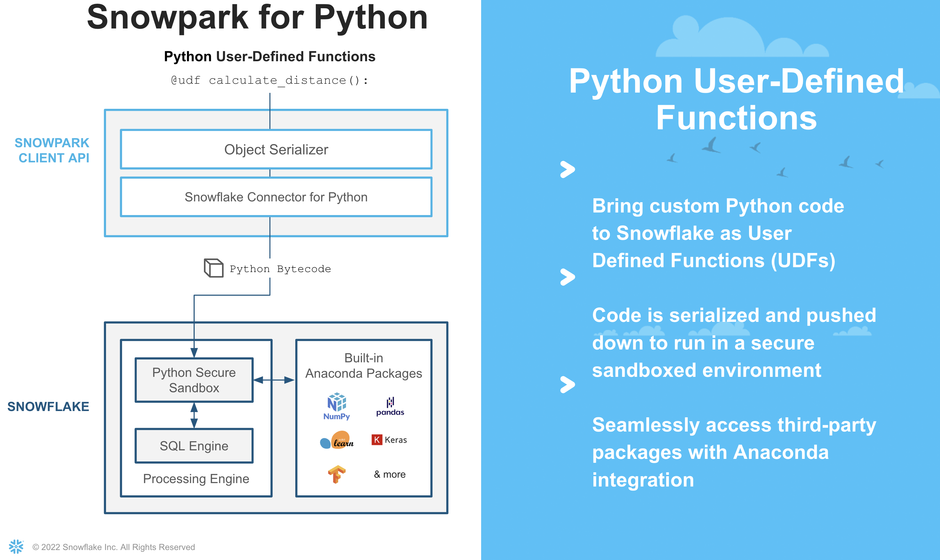Select the Object Serializer box
Viewport: 940px width, 560px height.
point(276,150)
